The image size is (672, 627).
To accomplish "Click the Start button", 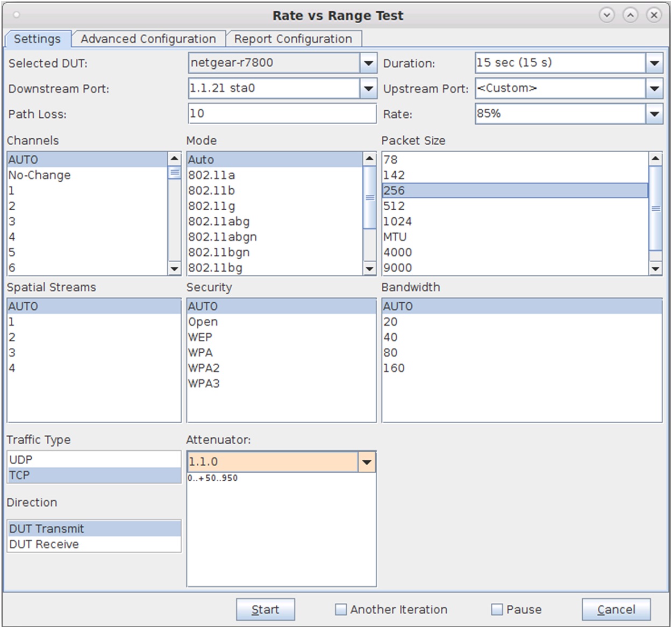I will [265, 609].
